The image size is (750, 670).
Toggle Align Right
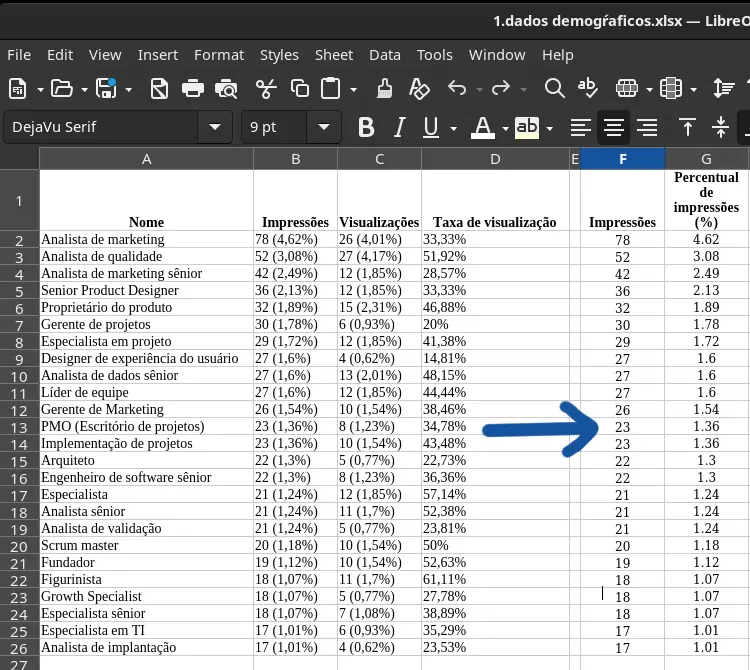click(647, 127)
